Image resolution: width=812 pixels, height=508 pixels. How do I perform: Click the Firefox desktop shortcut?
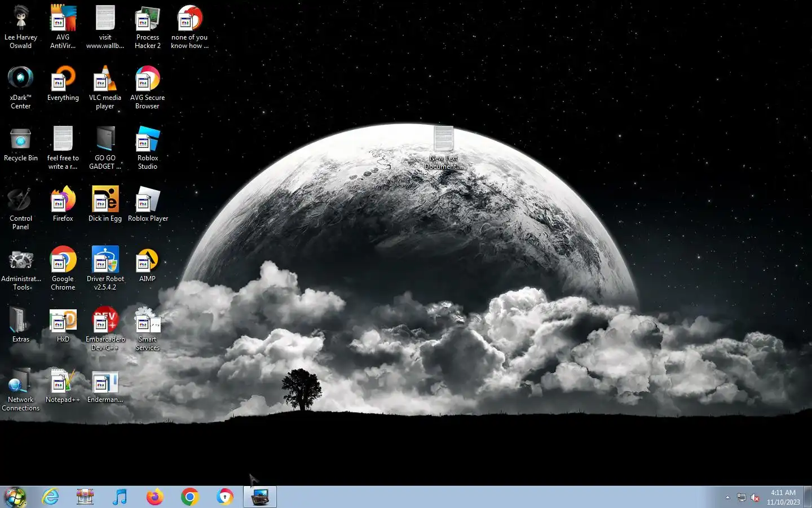[63, 204]
